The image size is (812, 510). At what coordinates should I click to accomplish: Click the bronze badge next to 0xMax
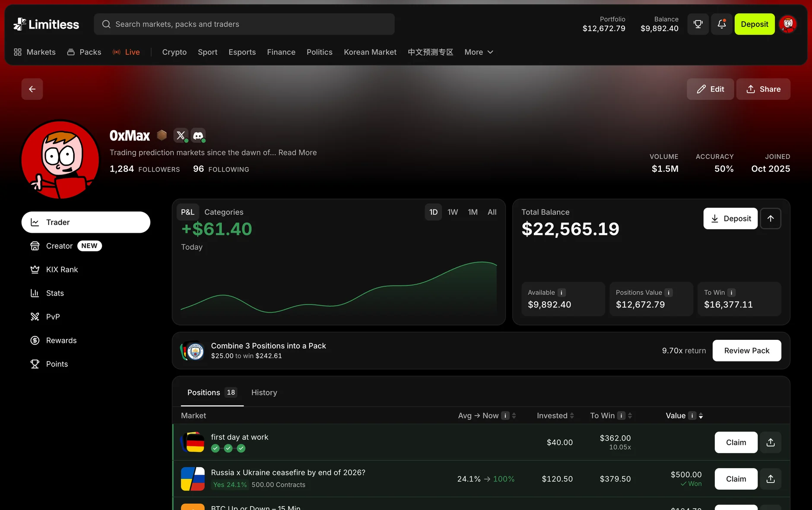pos(162,135)
